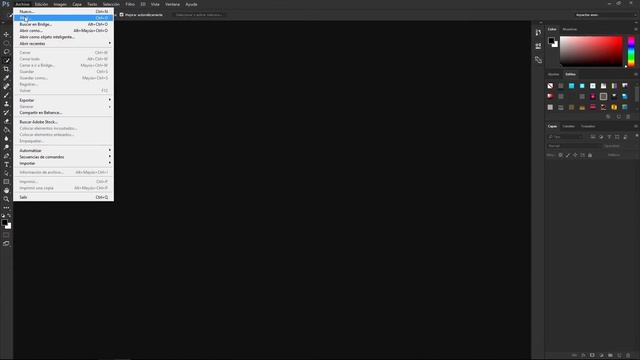Viewport: 640px width, 360px height.
Task: Choose Salir from Archivo menu
Action: [x=64, y=197]
